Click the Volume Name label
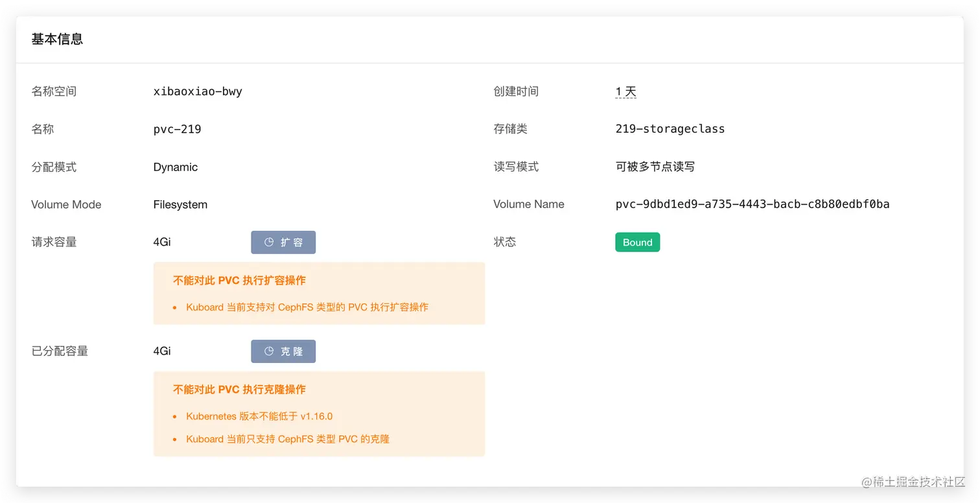 pyautogui.click(x=529, y=204)
